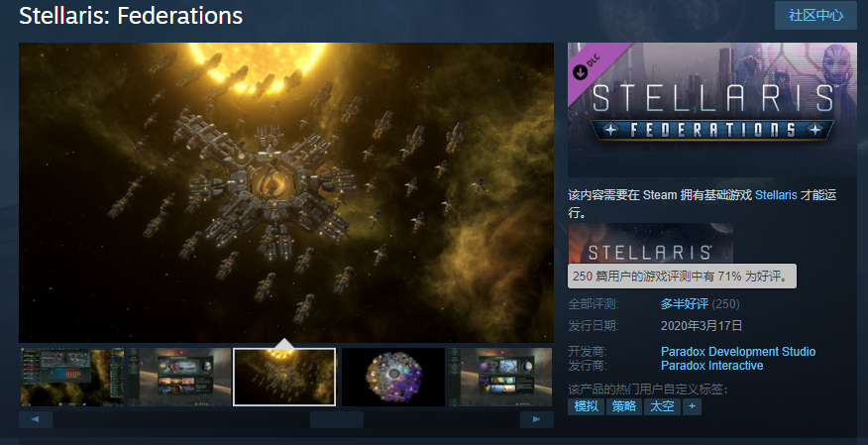Select the last thumbnail with planet panel

501,377
